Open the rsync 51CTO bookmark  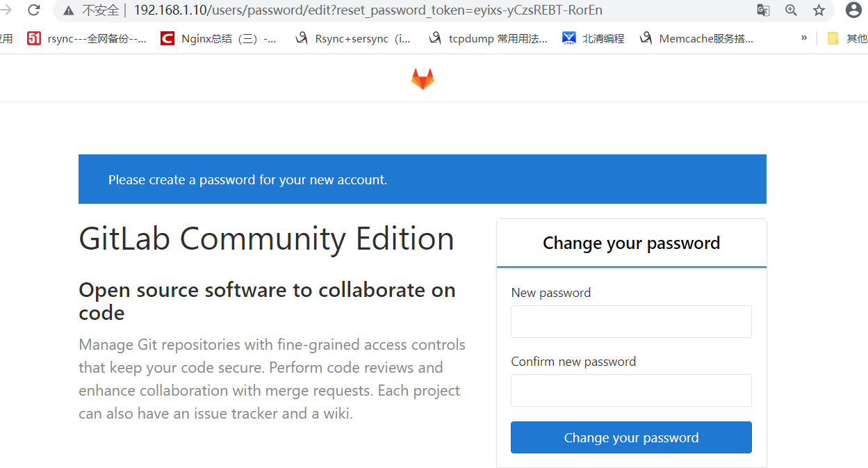(87, 39)
